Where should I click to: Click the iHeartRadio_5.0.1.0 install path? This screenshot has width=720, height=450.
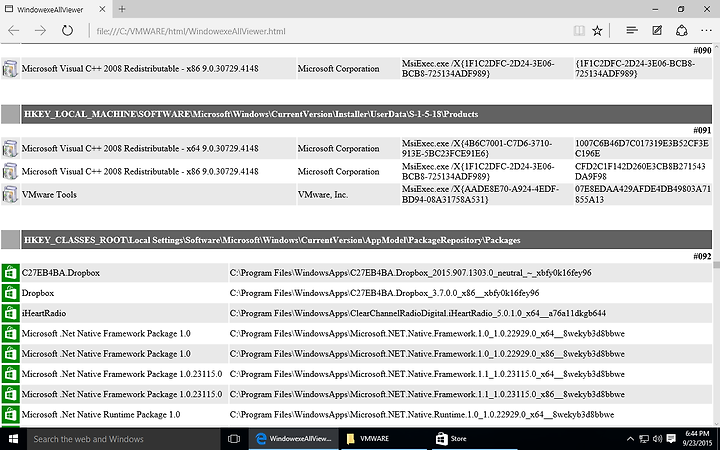(x=417, y=313)
